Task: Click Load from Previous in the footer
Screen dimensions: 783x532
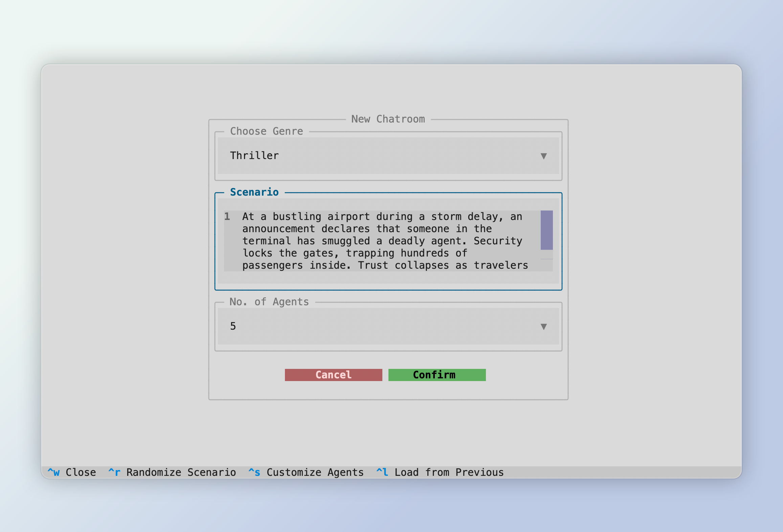Action: (x=449, y=472)
